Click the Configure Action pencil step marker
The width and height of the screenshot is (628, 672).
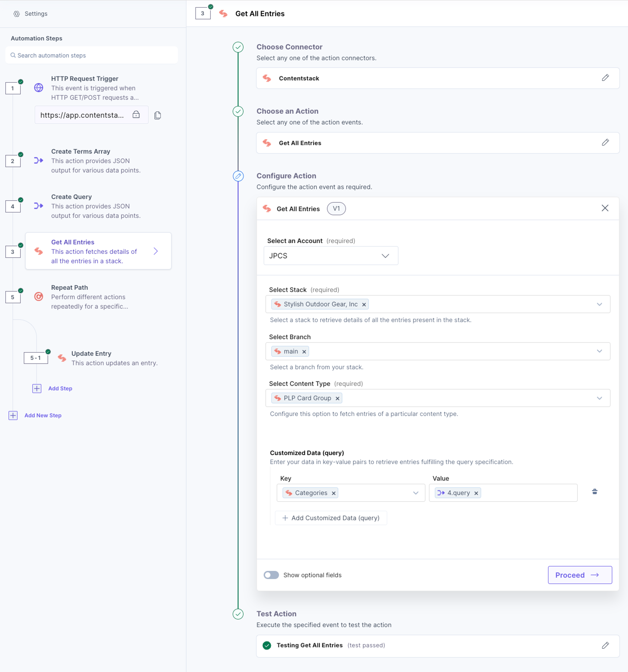pos(238,176)
